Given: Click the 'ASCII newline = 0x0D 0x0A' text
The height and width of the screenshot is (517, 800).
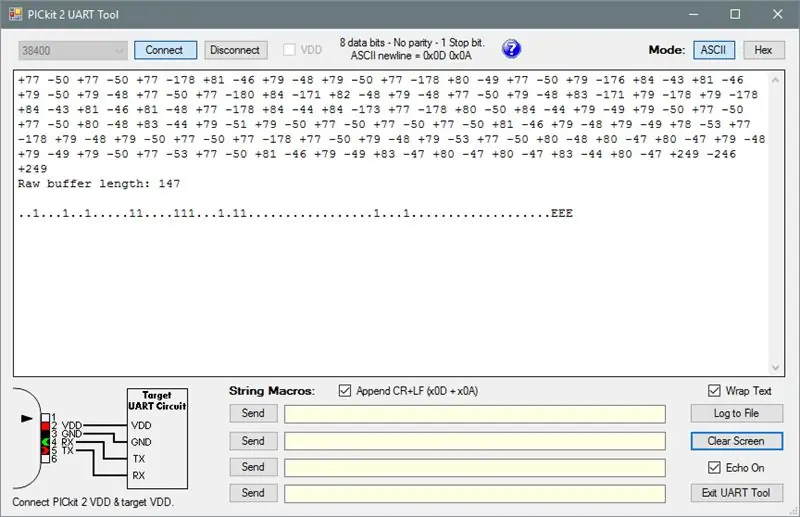Looking at the screenshot, I should click(411, 56).
